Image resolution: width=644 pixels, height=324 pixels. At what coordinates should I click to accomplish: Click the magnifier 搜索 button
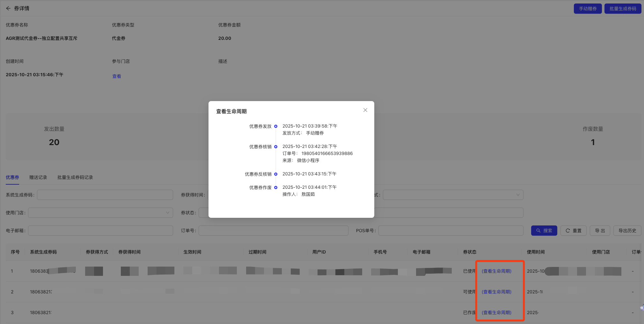(x=544, y=231)
